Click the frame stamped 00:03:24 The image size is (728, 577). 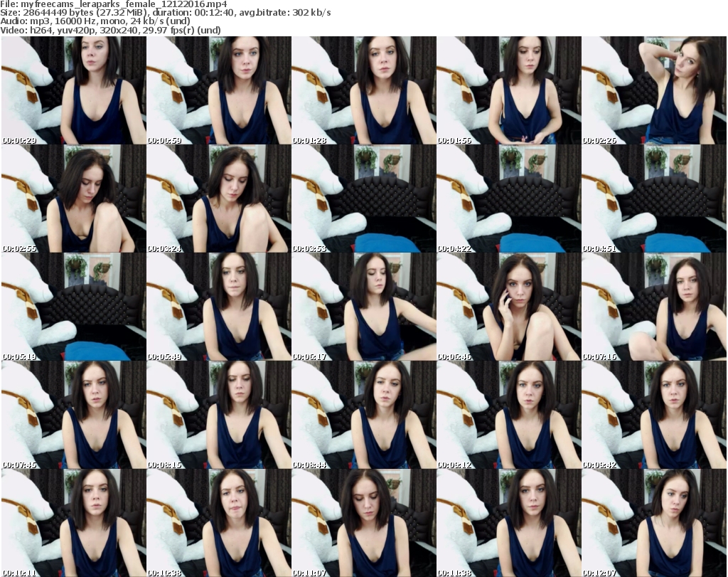pos(219,198)
